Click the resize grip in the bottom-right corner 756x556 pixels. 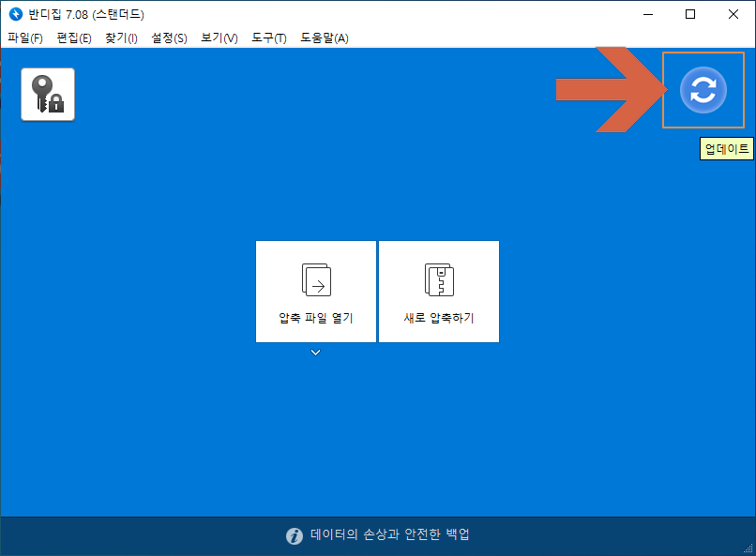748,548
